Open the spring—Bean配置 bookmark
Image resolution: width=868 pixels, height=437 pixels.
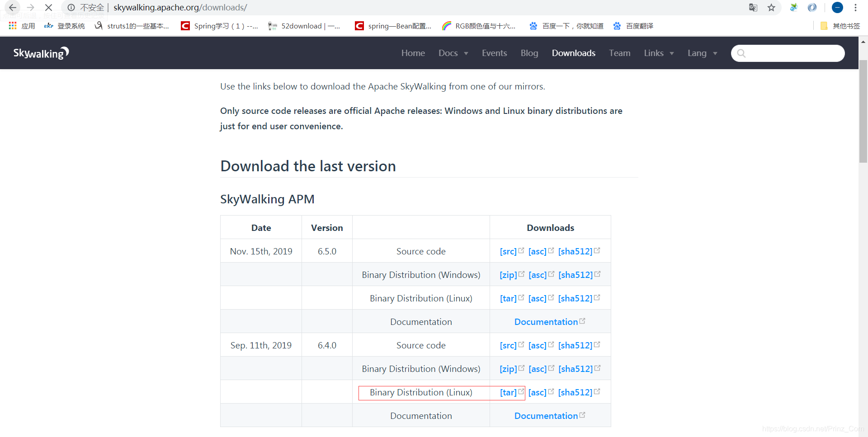coord(393,26)
